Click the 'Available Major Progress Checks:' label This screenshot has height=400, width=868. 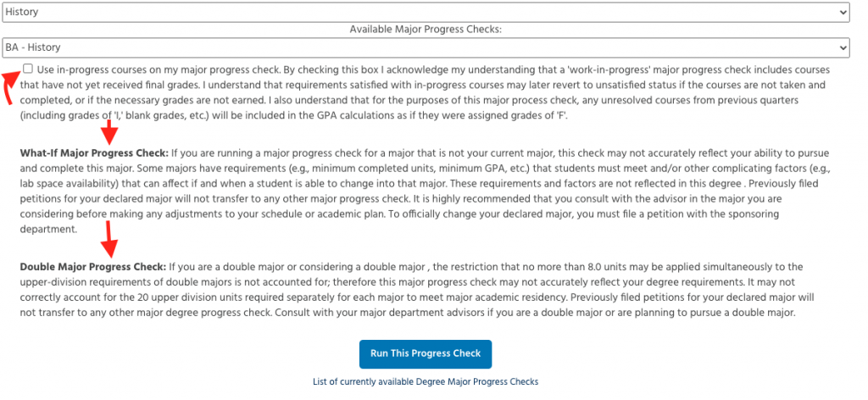(x=426, y=30)
